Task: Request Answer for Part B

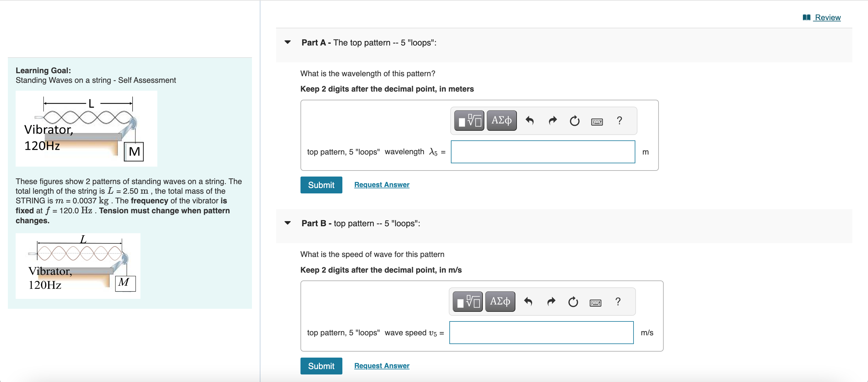Action: [382, 365]
